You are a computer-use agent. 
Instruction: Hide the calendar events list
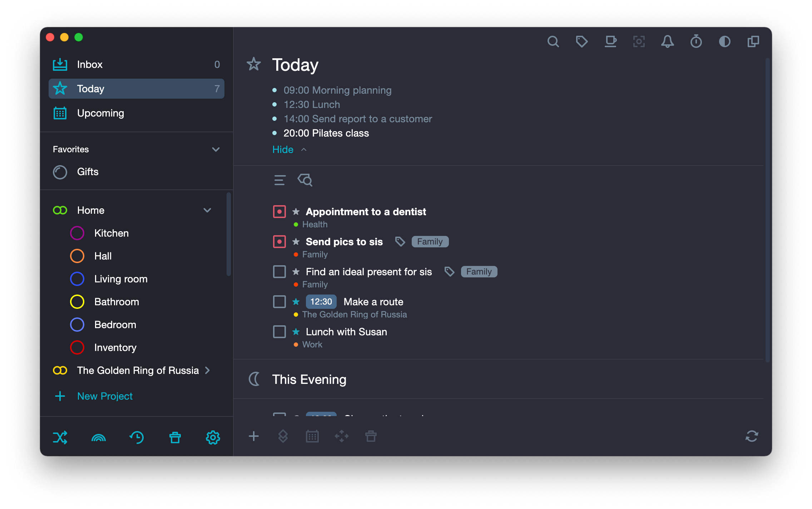(283, 149)
